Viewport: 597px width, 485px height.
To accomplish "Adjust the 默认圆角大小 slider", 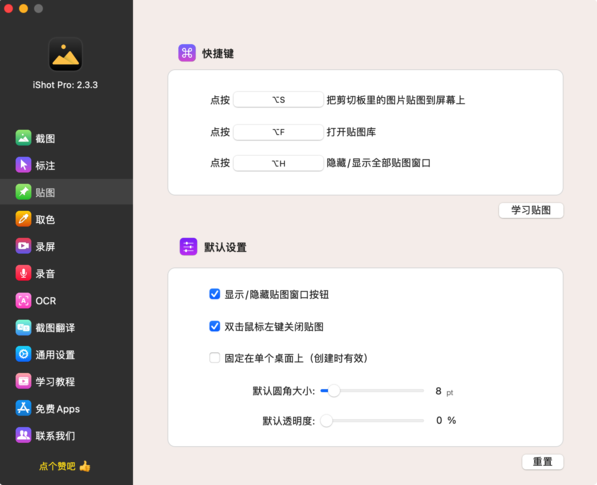I will tap(372, 391).
